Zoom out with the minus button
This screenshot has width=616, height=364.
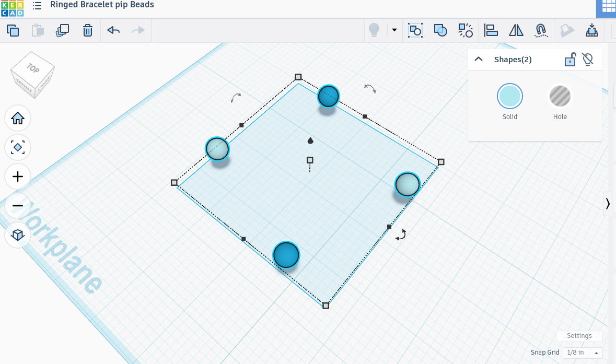(18, 205)
